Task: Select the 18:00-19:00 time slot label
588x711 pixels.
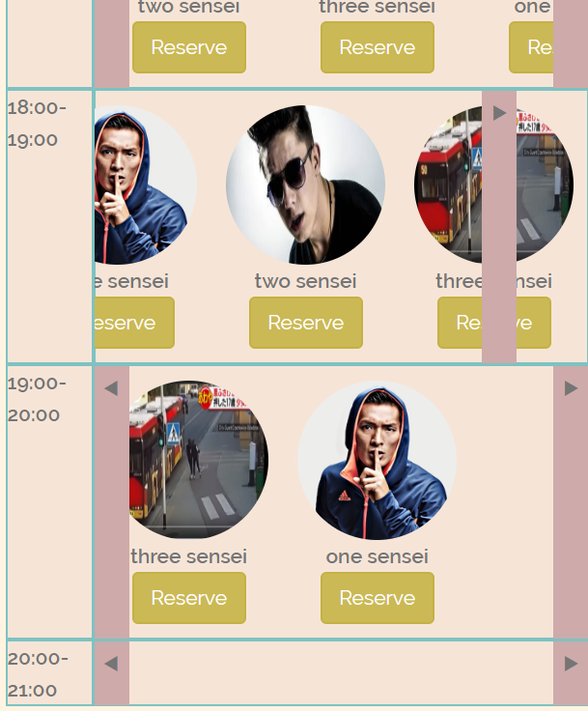Action: click(x=38, y=124)
